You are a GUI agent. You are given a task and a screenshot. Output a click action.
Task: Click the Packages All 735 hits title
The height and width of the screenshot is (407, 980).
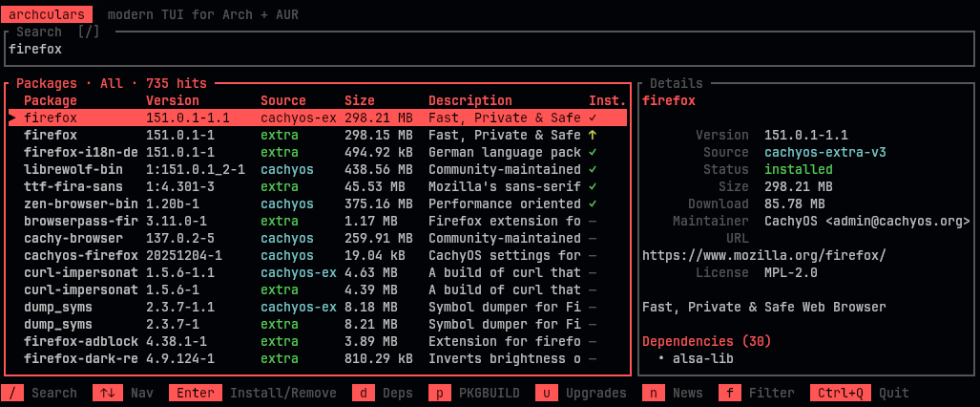112,83
